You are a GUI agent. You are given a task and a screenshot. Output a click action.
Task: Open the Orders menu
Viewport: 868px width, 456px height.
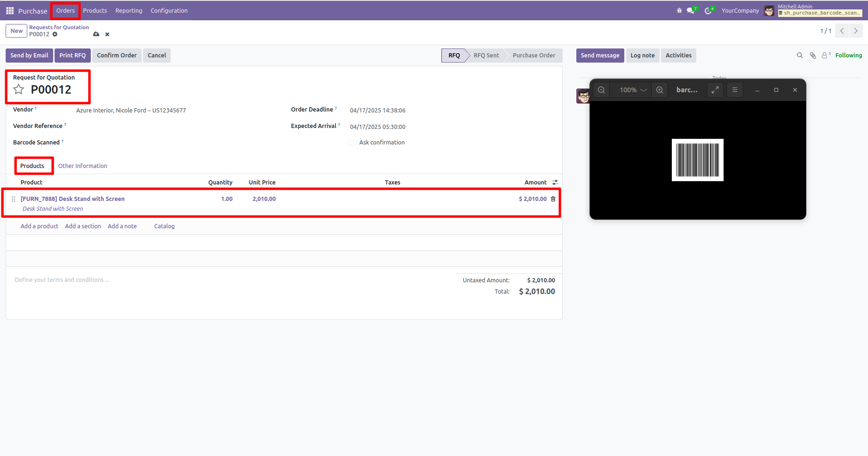click(x=65, y=10)
